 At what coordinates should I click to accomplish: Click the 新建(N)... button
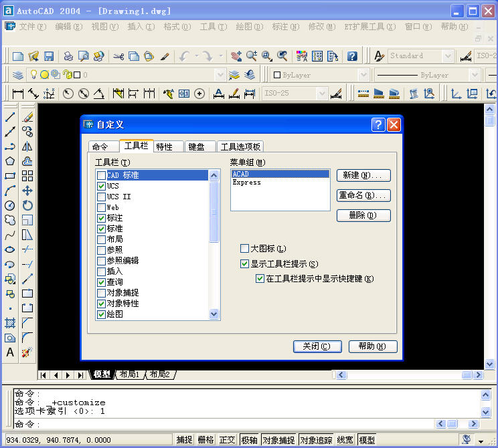tap(363, 175)
